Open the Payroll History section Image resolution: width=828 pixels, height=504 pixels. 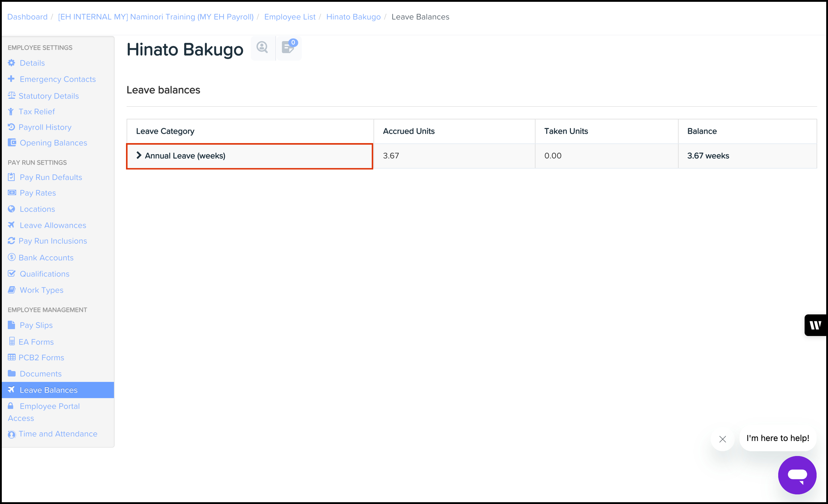(x=45, y=127)
